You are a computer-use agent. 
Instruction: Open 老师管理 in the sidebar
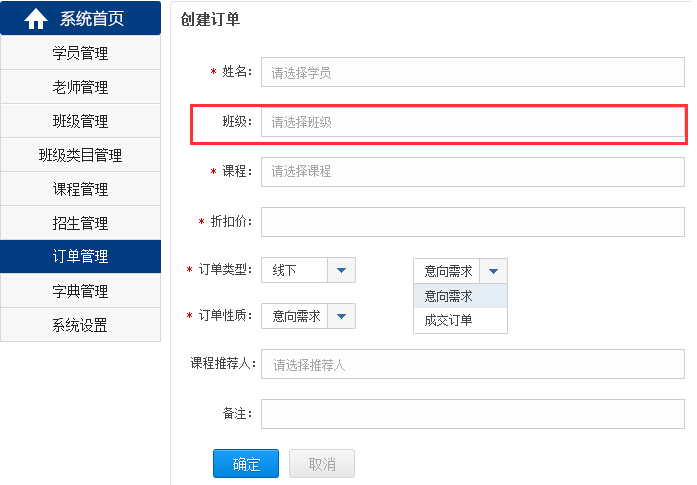point(80,88)
